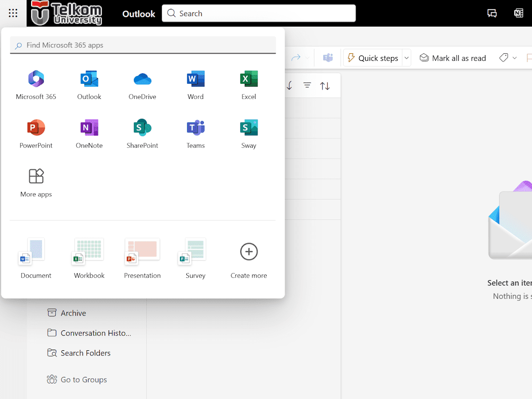
Task: Open the message filter menu
Action: coord(307,86)
